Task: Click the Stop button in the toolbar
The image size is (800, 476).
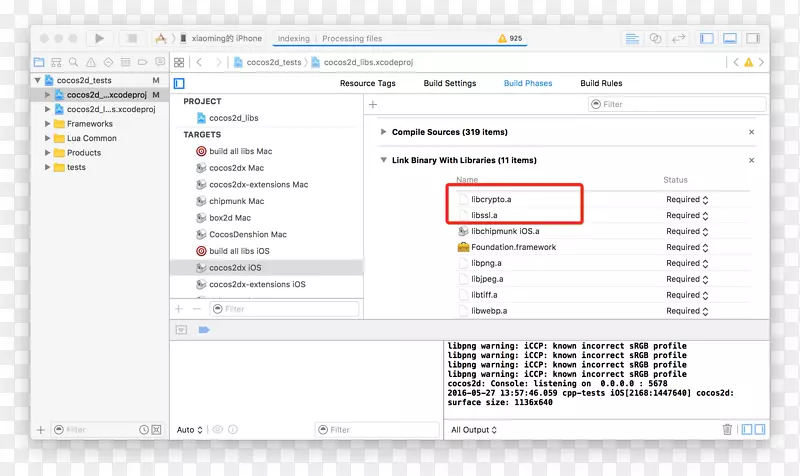Action: 131,38
